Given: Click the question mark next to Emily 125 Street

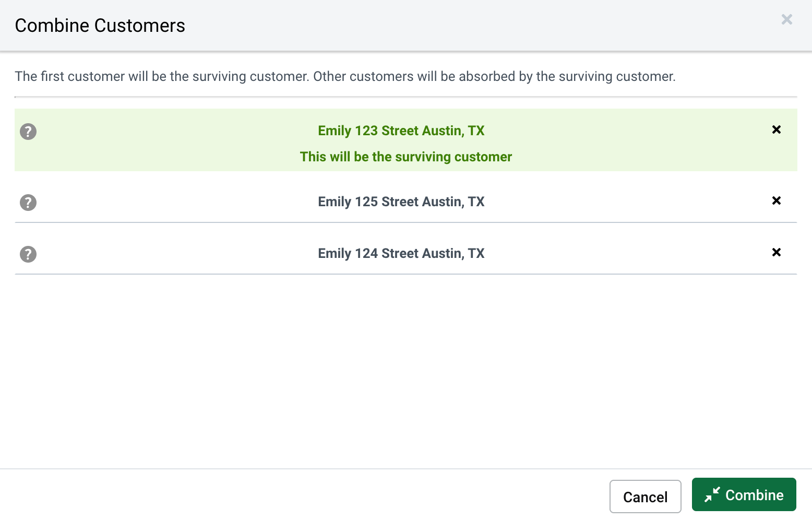Looking at the screenshot, I should [28, 203].
